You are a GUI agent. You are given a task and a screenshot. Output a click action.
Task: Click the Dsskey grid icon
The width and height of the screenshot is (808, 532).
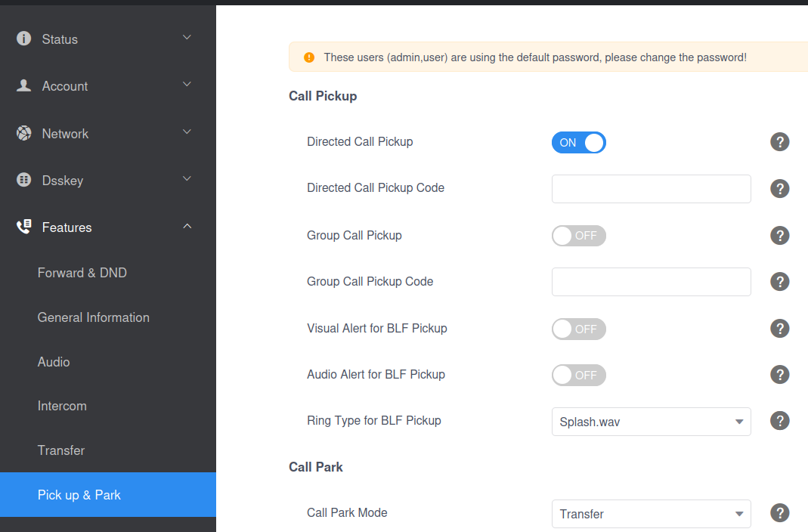tap(23, 180)
